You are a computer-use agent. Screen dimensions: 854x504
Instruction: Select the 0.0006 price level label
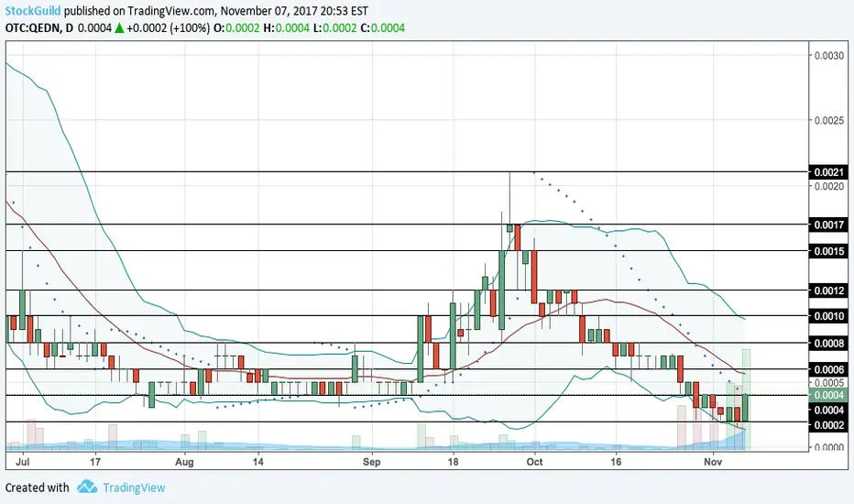pos(829,369)
